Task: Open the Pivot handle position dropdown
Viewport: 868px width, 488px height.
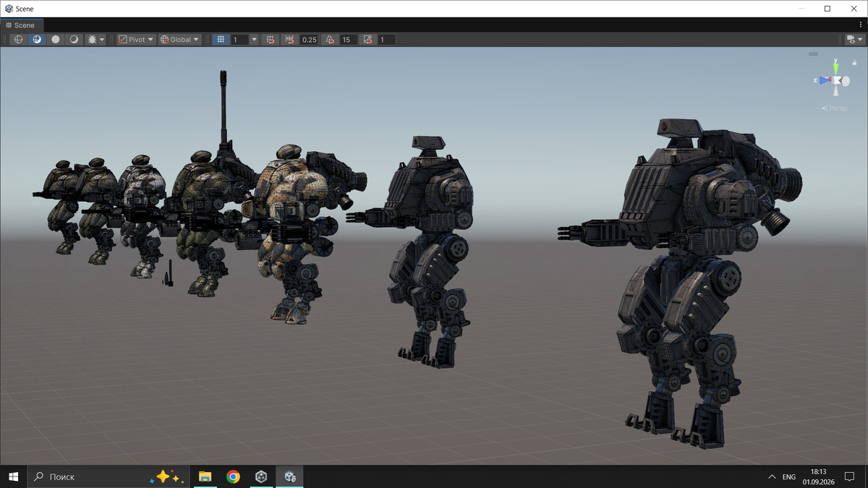Action: 136,40
